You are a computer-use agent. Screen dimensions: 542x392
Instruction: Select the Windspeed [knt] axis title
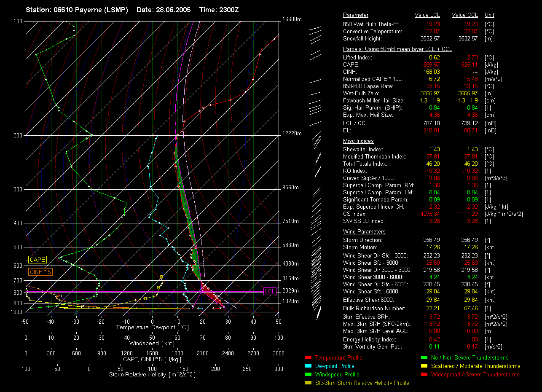[152, 344]
